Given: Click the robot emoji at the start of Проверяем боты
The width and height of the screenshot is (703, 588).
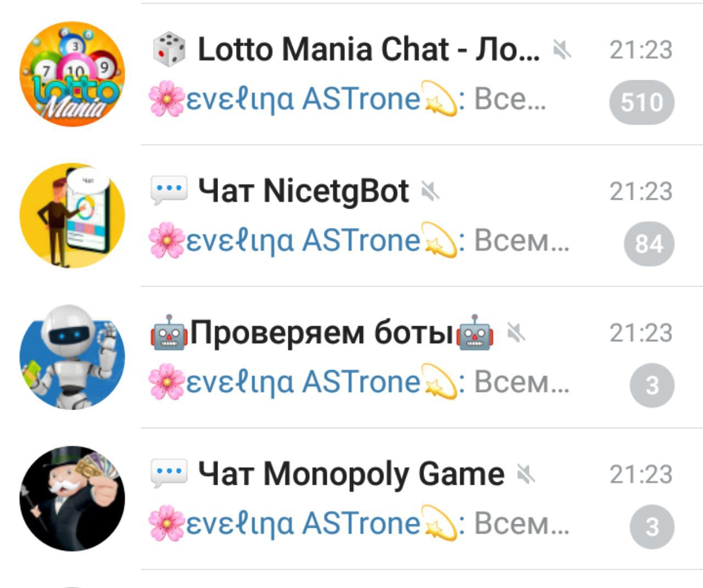Looking at the screenshot, I should 170,332.
